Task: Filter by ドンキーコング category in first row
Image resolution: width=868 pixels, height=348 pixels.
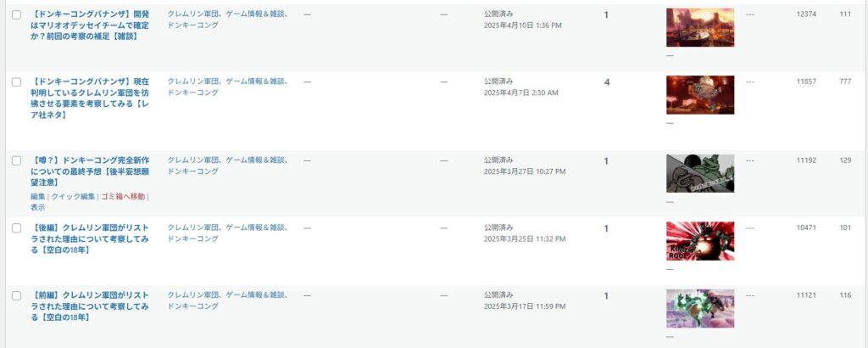Action: point(193,25)
